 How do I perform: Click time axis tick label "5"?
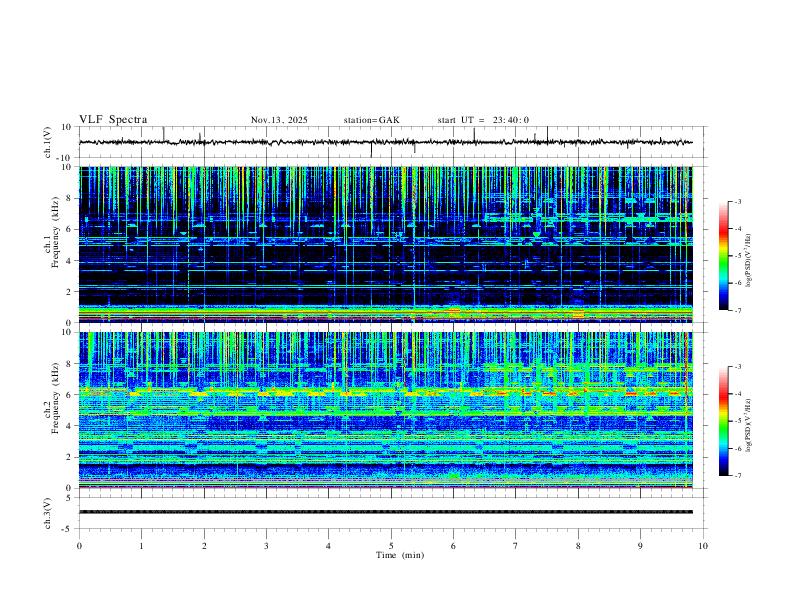[391, 546]
